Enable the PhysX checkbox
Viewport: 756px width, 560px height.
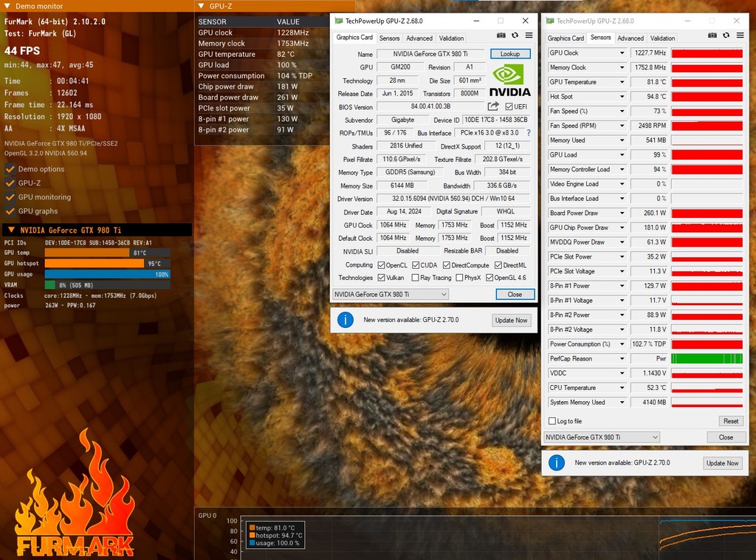(459, 278)
